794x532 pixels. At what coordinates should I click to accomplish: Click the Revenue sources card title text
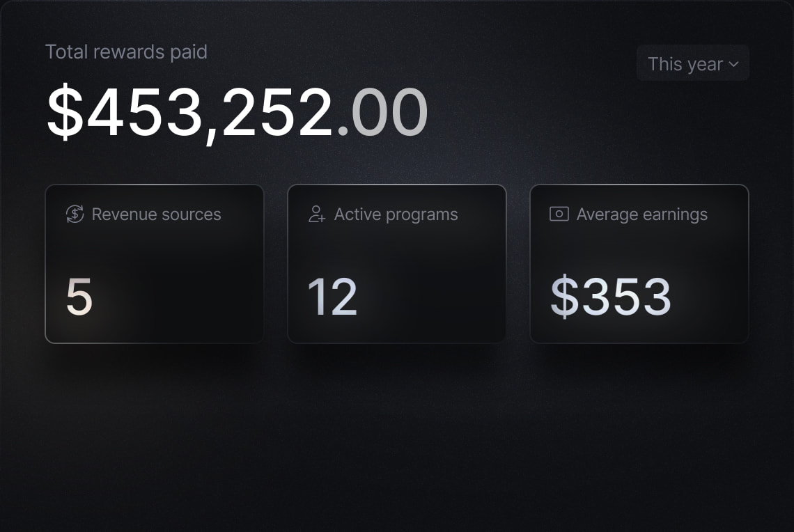point(156,214)
